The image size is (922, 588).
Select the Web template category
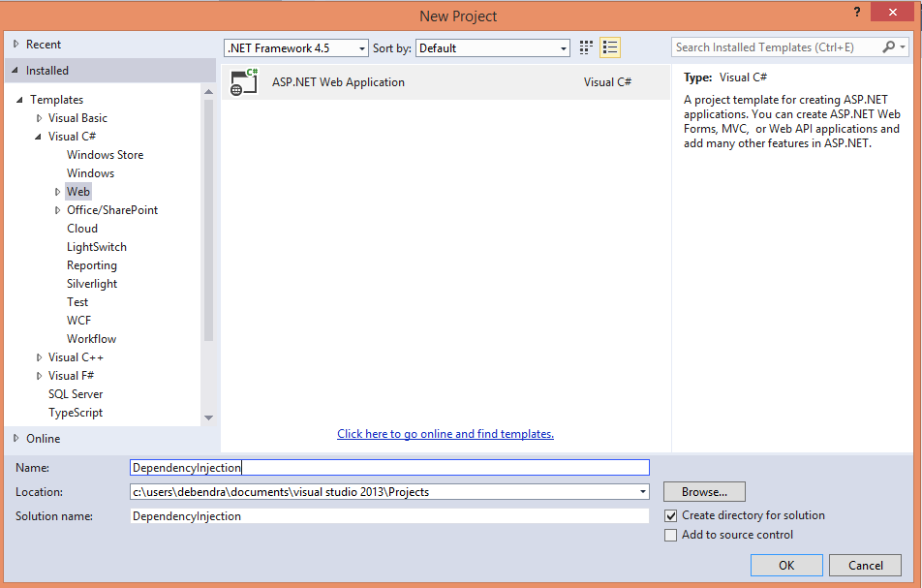pos(78,192)
